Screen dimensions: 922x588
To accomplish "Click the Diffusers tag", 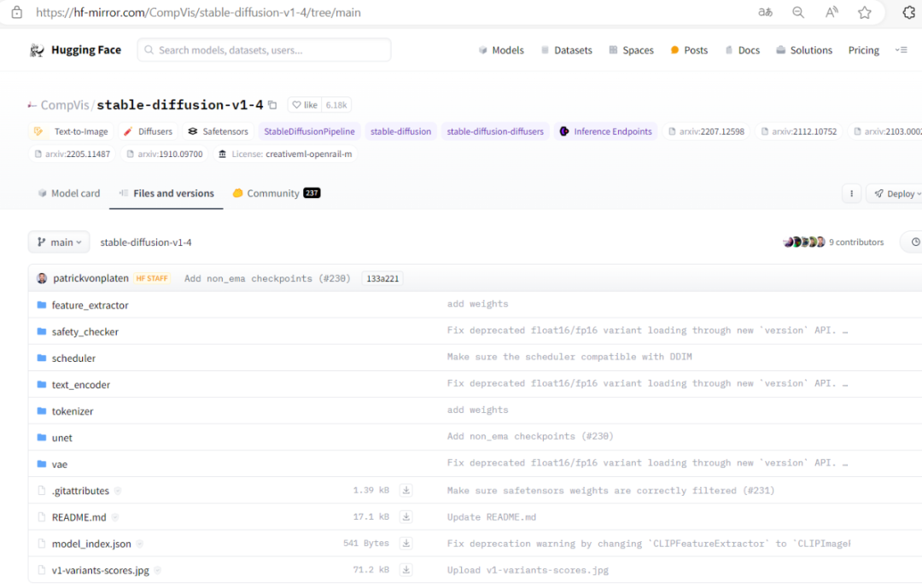I will [x=149, y=131].
